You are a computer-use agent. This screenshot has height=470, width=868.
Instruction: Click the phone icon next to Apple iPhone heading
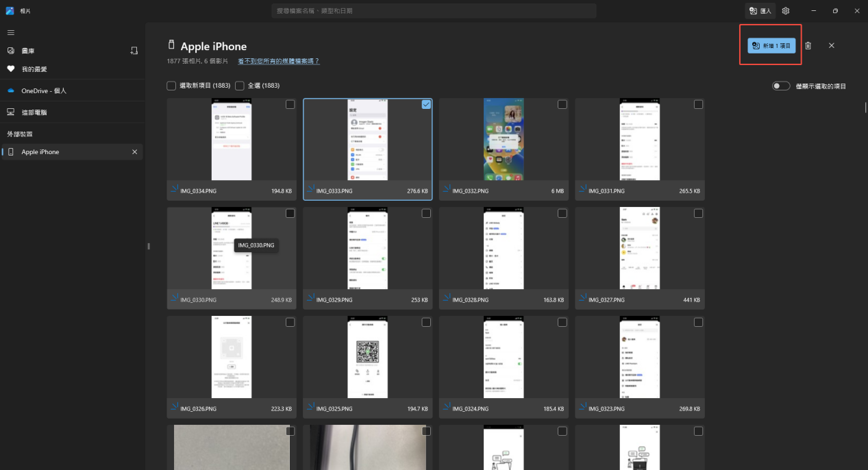(171, 45)
